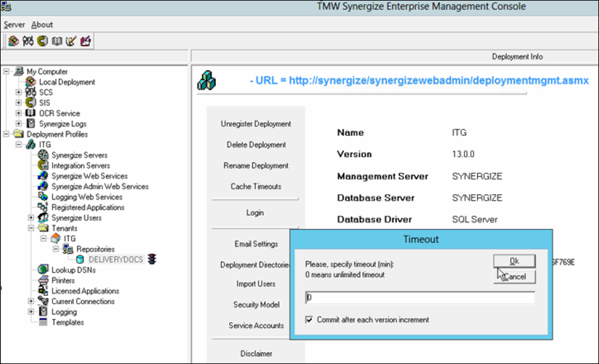
Task: Collapse the Repositories node
Action: pos(56,249)
